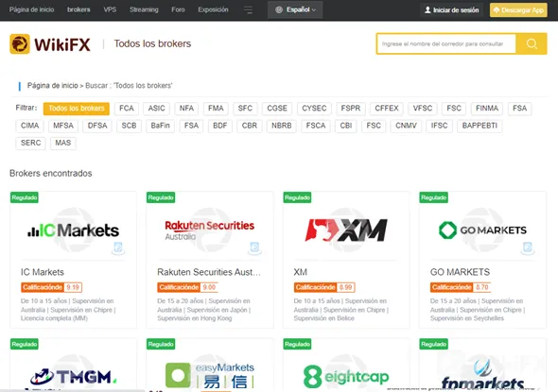Viewport: 558px width, 392px height.
Task: Filter brokers by BAPPEBTI
Action: point(480,126)
